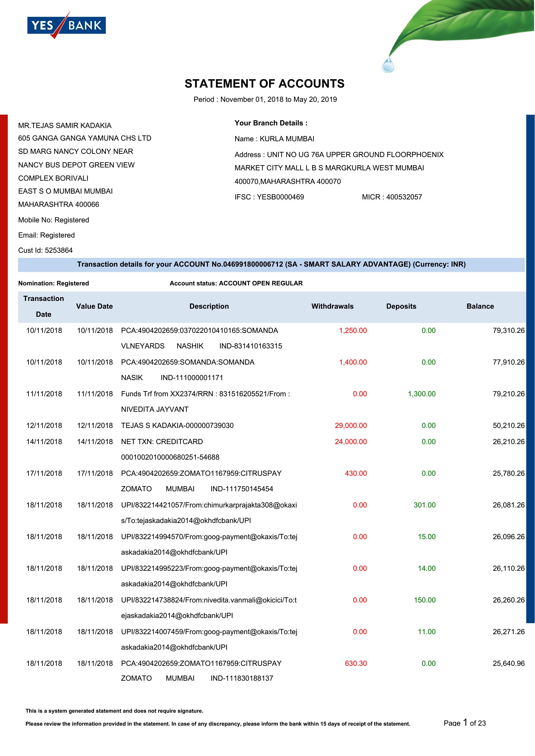
Task: Click balance 50,210.26
Action: coord(509,425)
